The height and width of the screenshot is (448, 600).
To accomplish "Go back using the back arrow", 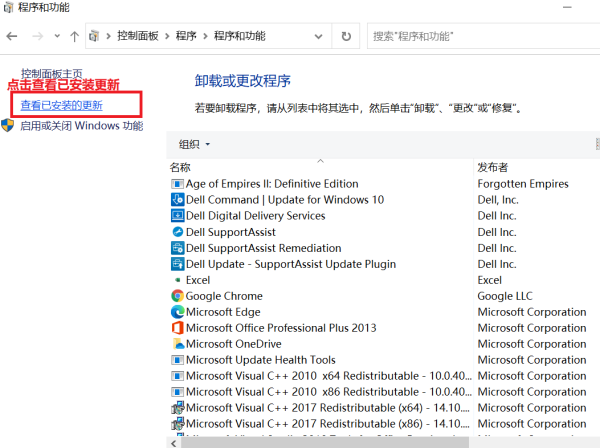I will pos(13,36).
